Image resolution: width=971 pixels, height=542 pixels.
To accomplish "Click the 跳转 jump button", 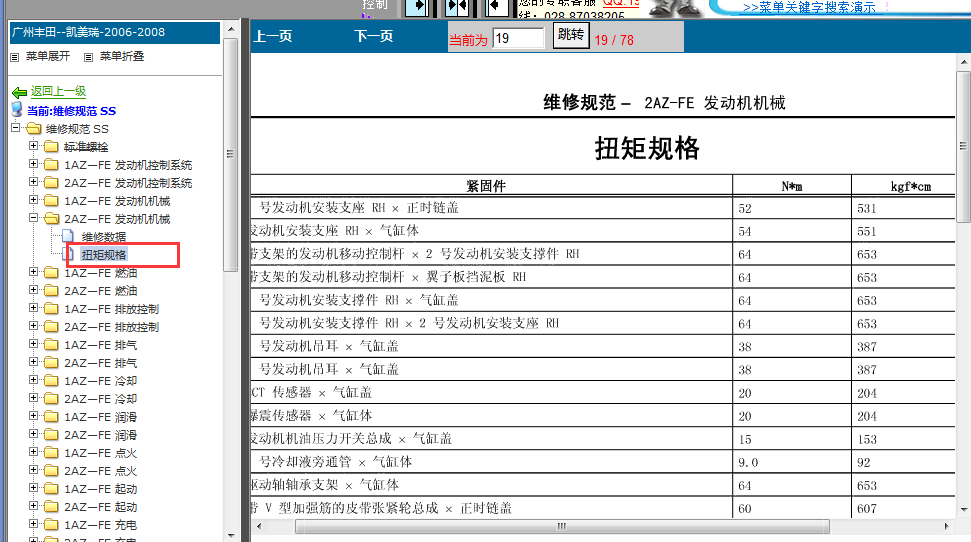I will pos(570,35).
